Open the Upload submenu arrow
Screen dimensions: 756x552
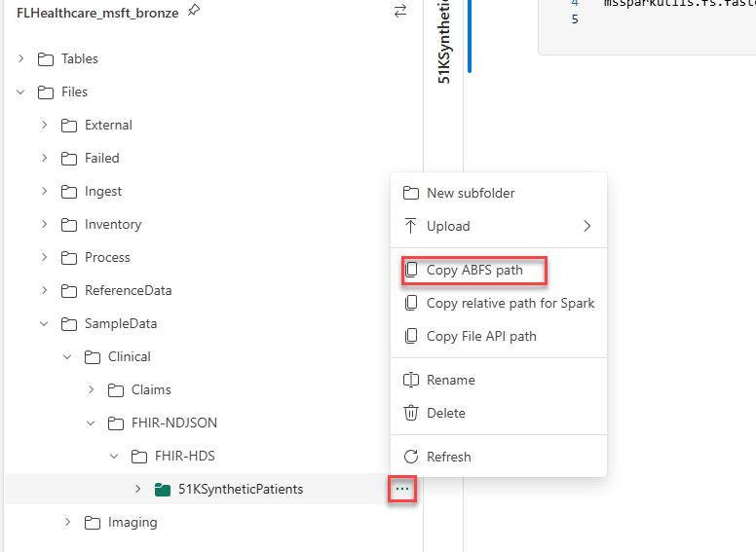coord(586,226)
